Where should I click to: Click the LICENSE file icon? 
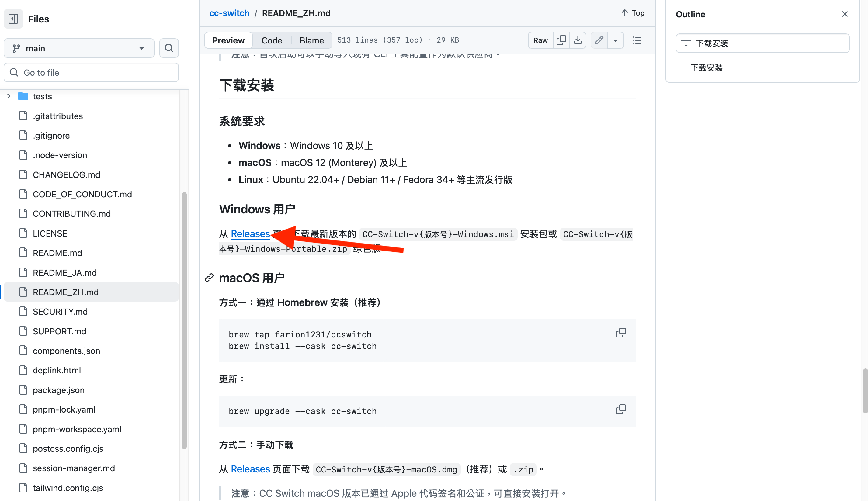click(23, 233)
